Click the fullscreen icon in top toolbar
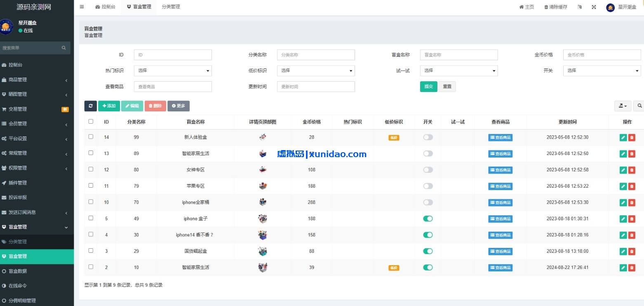This screenshot has width=644, height=306. [x=594, y=7]
